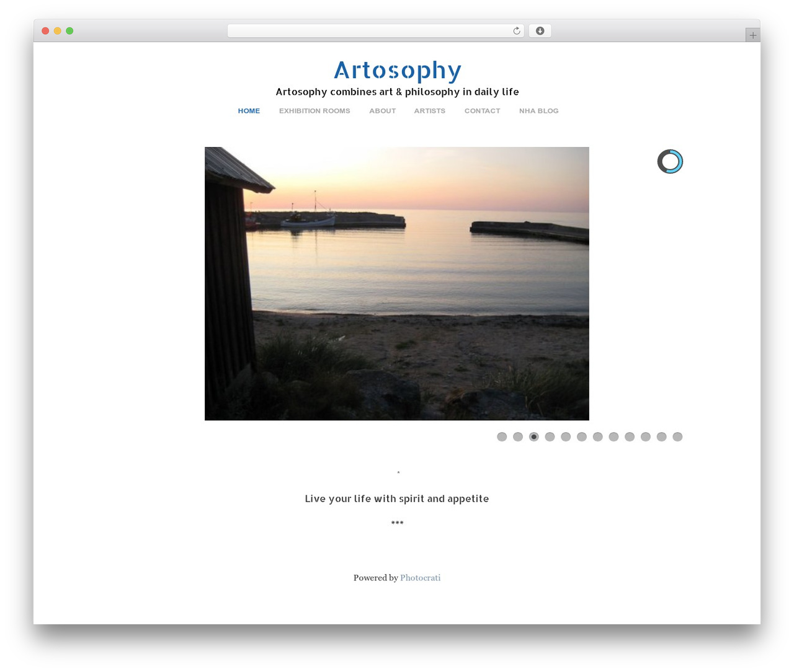Close the browser window with red button

pos(45,31)
